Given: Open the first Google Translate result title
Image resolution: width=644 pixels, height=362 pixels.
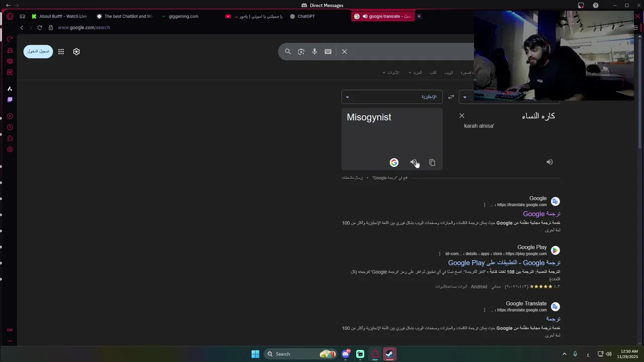Looking at the screenshot, I should [541, 214].
